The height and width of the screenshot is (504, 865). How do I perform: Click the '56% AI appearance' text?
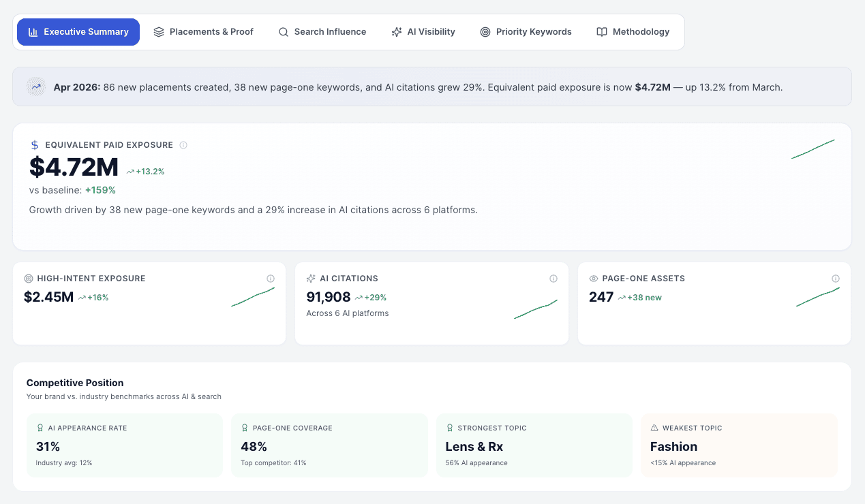pos(476,463)
